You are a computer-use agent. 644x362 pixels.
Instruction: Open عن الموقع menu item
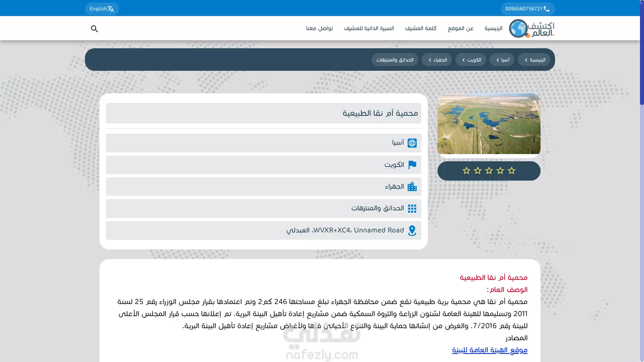pos(460,29)
